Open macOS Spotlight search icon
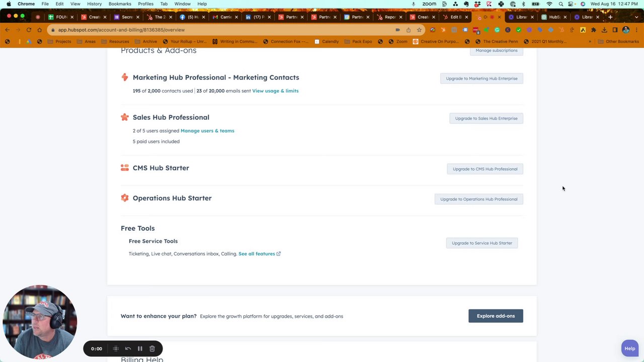 tap(561, 4)
